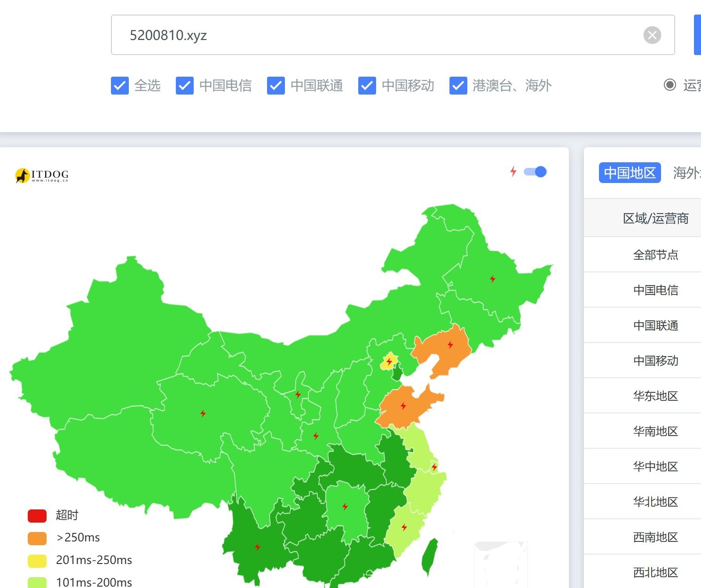Click the ITDOG logo
The image size is (701, 588).
(x=42, y=175)
